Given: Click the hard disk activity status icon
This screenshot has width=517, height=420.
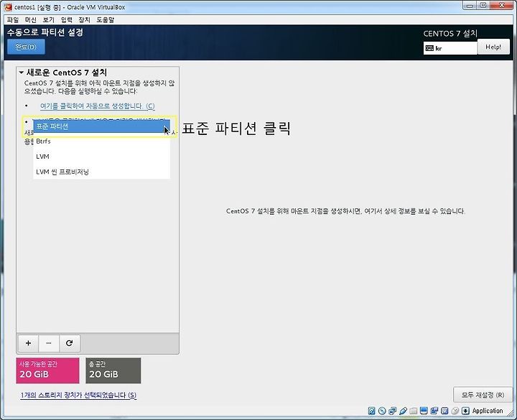Looking at the screenshot, I should click(x=372, y=411).
